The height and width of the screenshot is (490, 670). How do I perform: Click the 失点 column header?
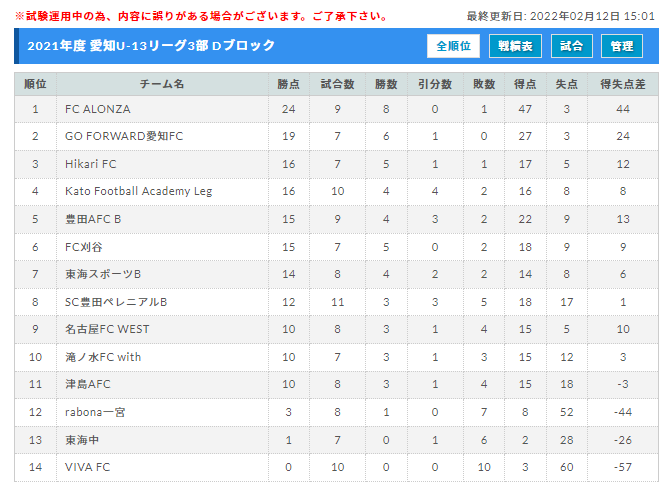pos(567,84)
